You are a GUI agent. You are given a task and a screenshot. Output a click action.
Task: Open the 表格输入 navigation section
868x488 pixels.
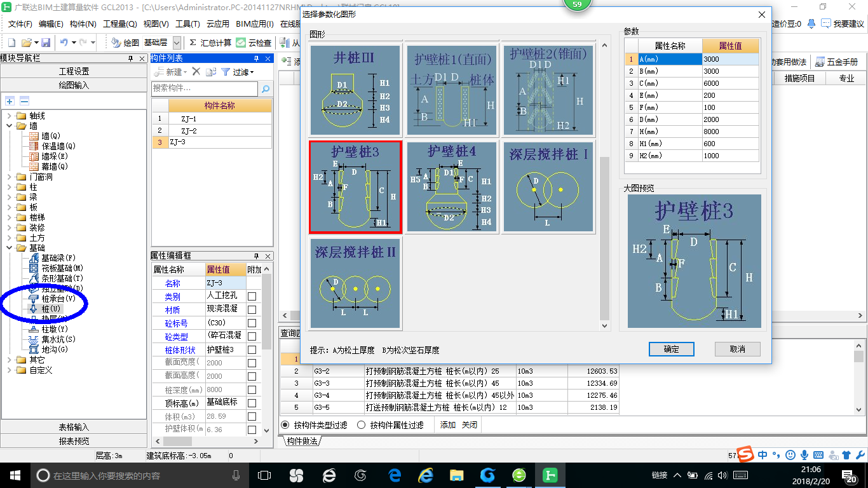tap(74, 427)
